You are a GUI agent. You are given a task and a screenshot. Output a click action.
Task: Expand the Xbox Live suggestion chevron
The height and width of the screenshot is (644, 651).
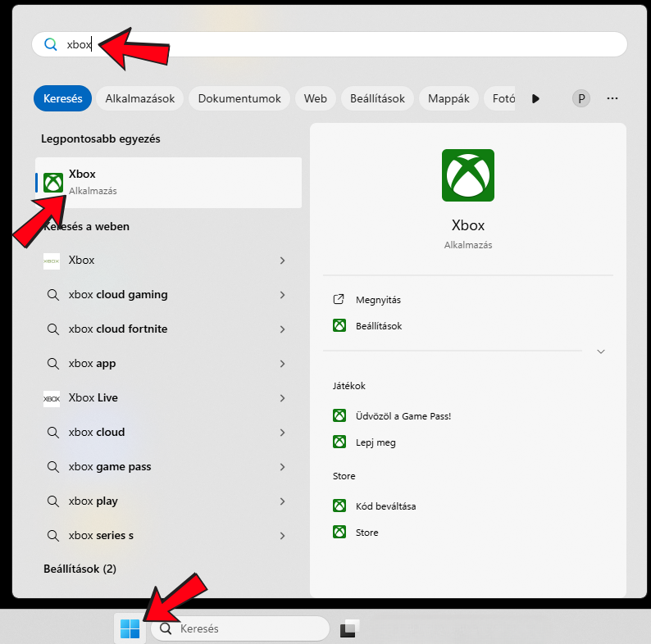click(282, 398)
